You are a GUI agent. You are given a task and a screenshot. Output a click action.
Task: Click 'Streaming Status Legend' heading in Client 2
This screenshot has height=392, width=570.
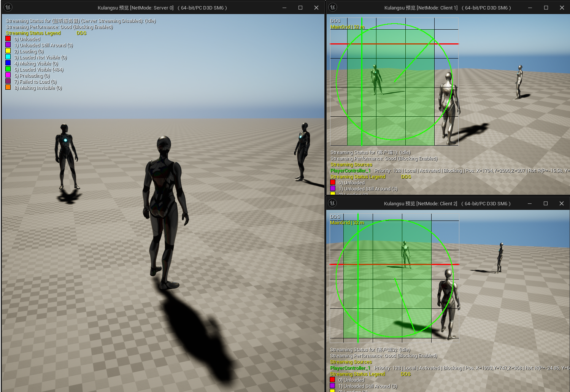357,374
